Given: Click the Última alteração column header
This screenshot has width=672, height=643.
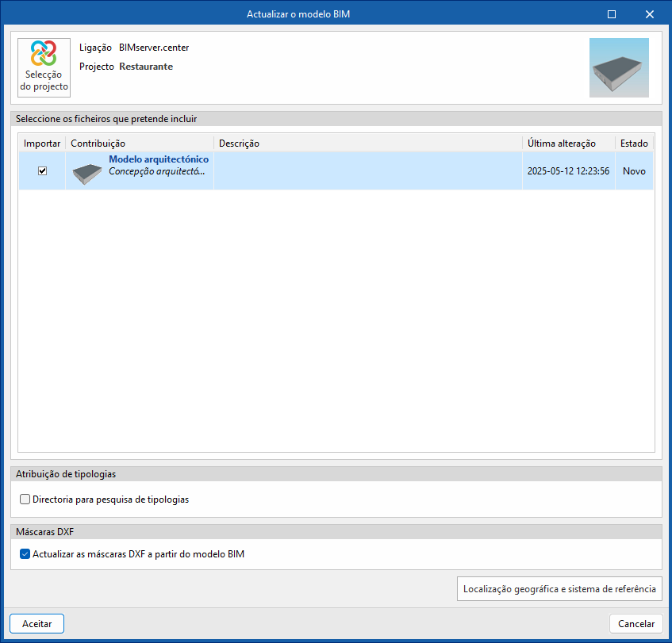Looking at the screenshot, I should click(569, 143).
